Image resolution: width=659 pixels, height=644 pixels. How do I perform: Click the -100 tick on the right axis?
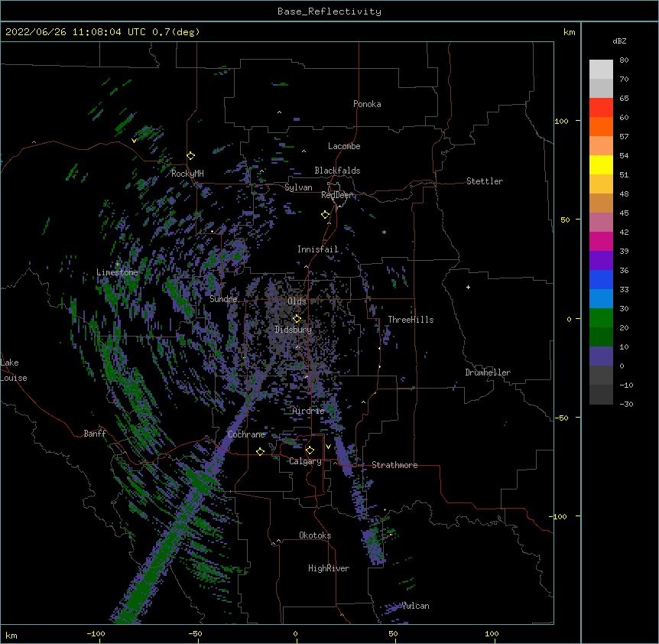[x=559, y=516]
